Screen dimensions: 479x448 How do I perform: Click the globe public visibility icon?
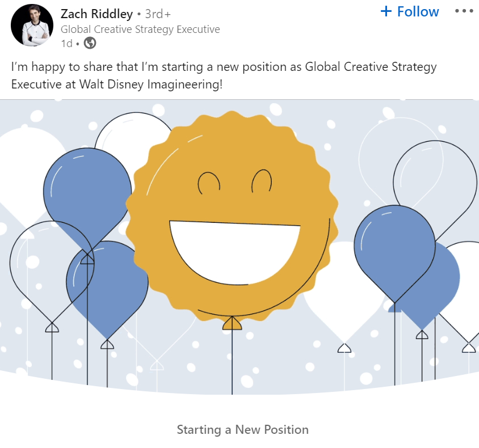pos(90,43)
